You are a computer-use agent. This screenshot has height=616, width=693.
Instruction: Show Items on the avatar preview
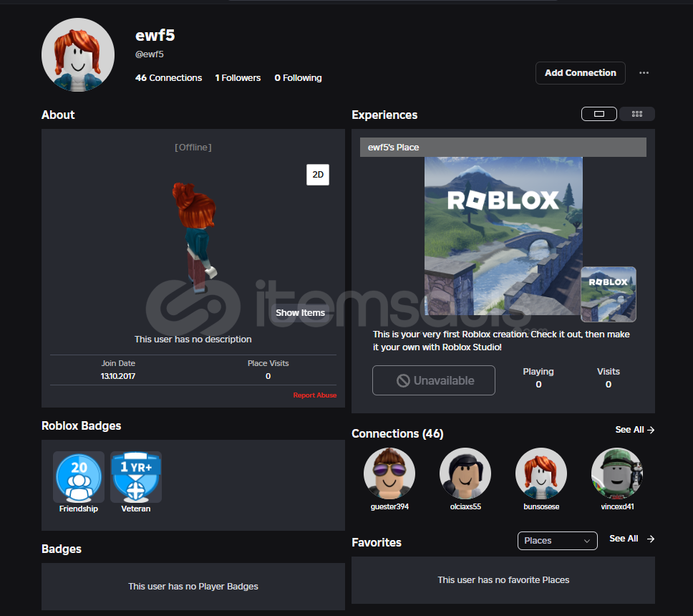pyautogui.click(x=300, y=313)
